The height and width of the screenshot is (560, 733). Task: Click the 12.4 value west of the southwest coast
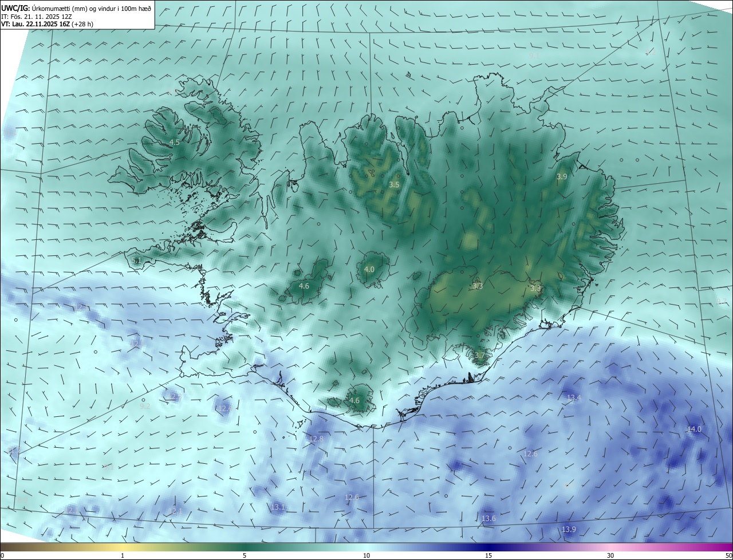[x=224, y=408]
